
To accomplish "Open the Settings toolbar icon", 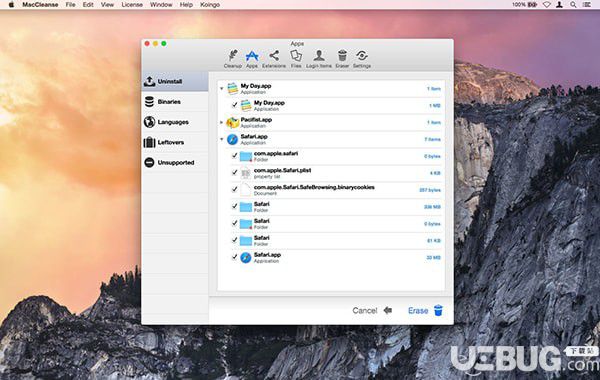I will (x=362, y=59).
